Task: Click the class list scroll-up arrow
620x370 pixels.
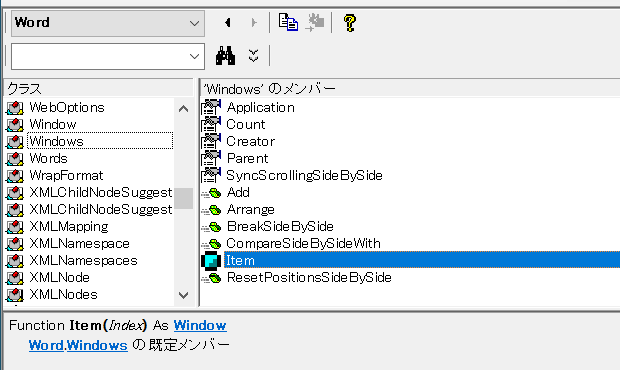Action: 183,108
